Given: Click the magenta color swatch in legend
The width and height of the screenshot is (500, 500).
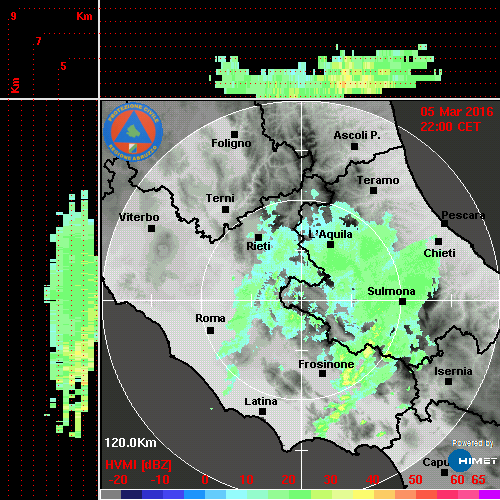Looking at the screenshot, I should 489,494.
